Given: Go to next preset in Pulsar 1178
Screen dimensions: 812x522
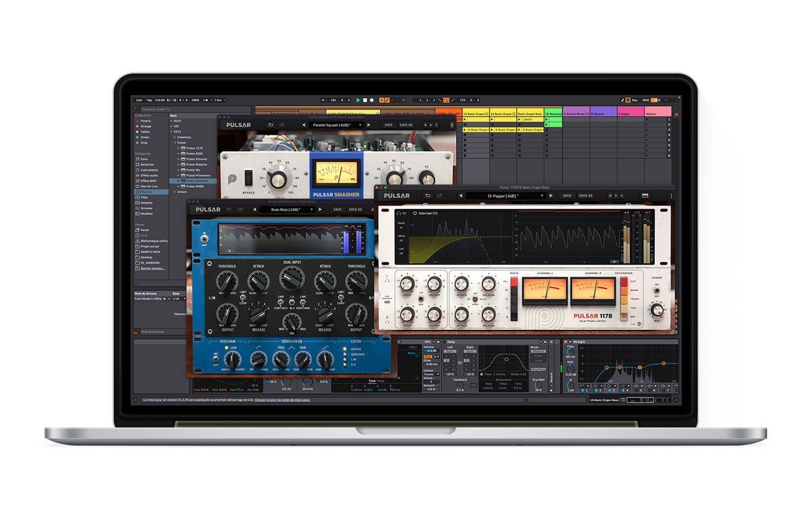Looking at the screenshot, I should (552, 195).
